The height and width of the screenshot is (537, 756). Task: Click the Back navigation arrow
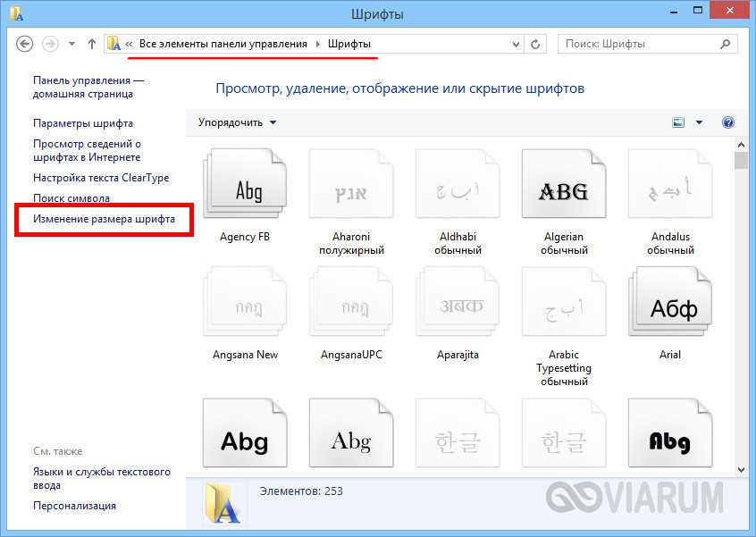(x=25, y=44)
